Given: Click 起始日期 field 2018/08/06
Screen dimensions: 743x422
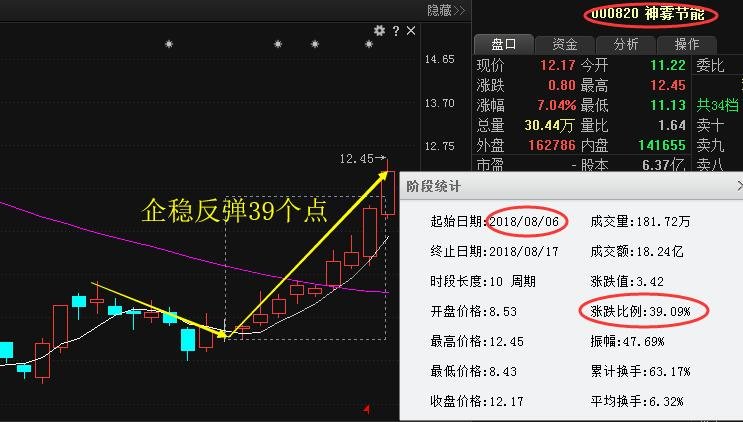Looking at the screenshot, I should (524, 221).
